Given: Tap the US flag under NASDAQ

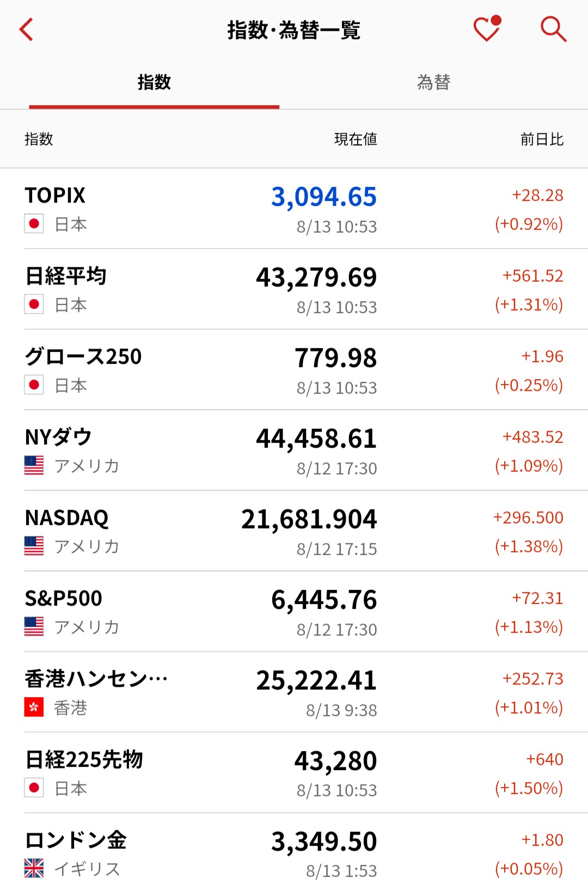Looking at the screenshot, I should pos(34,546).
